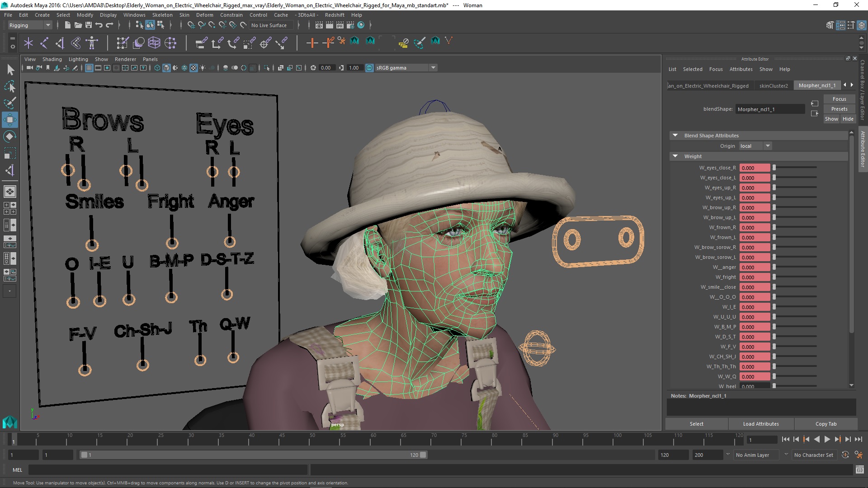Click the IPR render icon
The image size is (868, 488).
point(340,25)
